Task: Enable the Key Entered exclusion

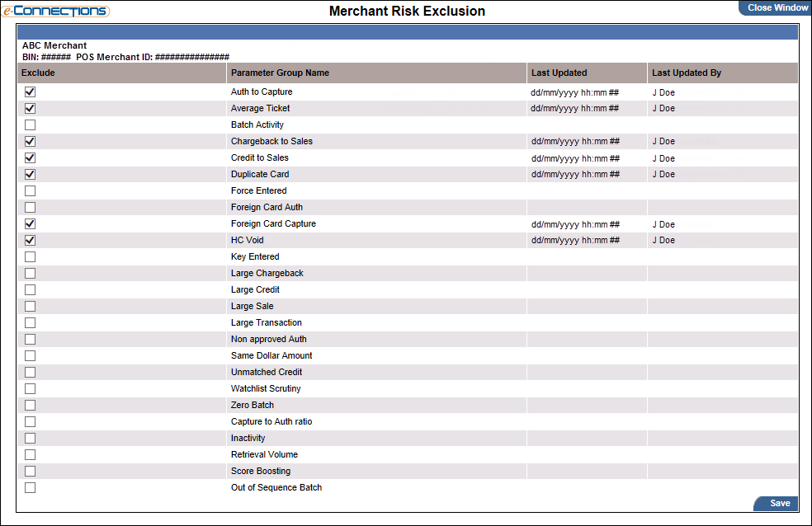Action: pos(31,257)
